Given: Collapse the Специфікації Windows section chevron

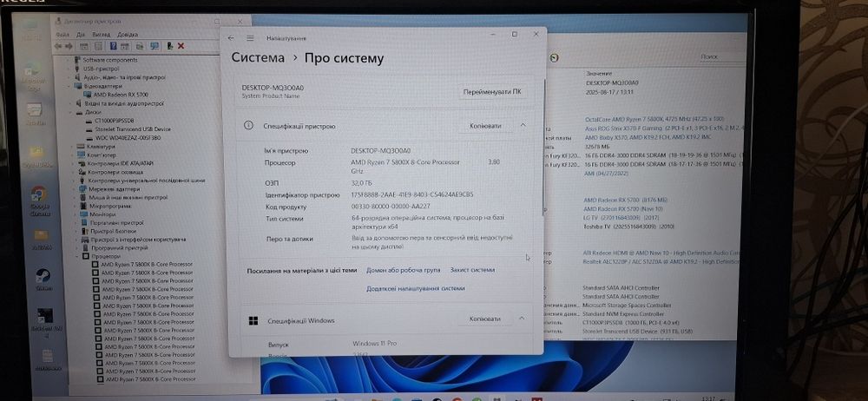Looking at the screenshot, I should pyautogui.click(x=522, y=319).
